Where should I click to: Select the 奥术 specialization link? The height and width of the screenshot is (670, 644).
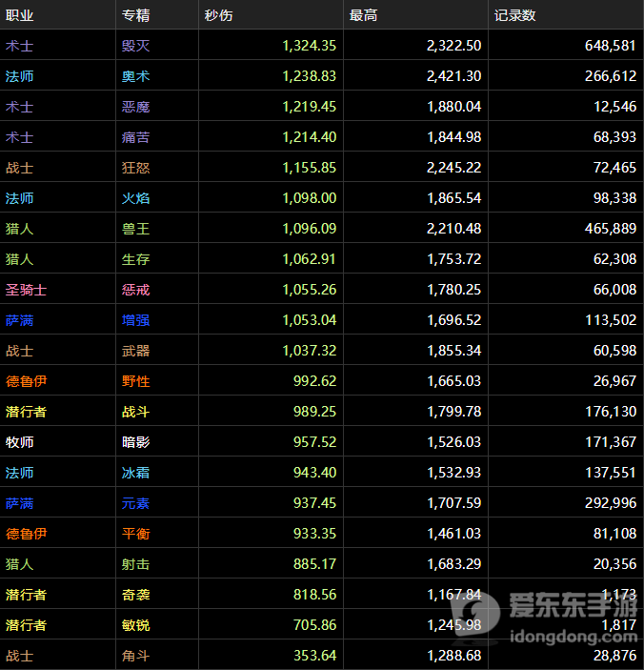pyautogui.click(x=135, y=76)
